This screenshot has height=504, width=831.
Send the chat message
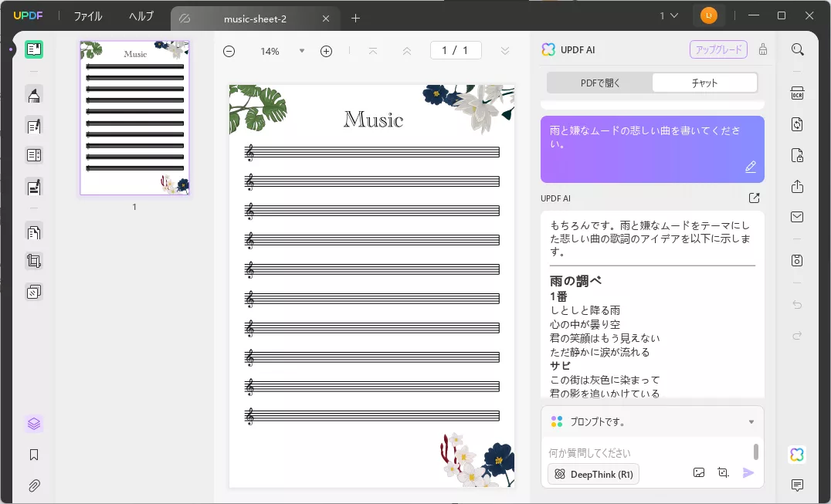coord(748,473)
